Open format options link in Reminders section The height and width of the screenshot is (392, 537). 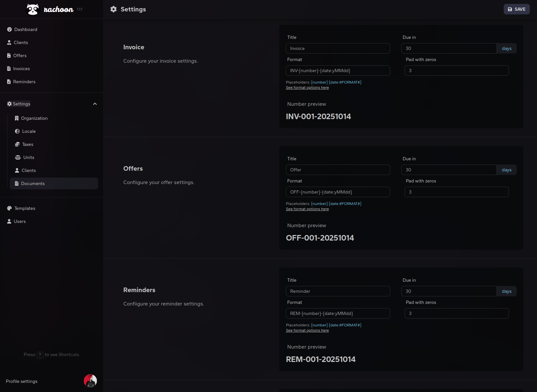coord(307,330)
